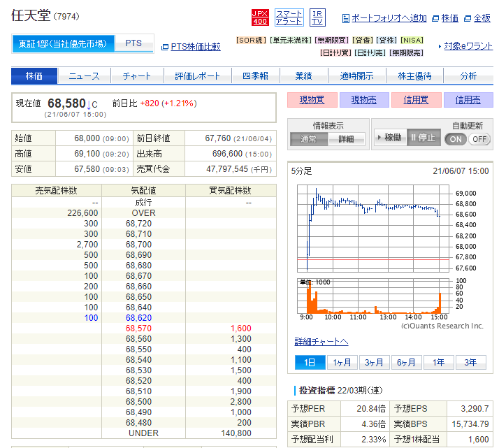This screenshot has height=448, width=499.
Task: Open the IR TV icon
Action: [x=317, y=17]
